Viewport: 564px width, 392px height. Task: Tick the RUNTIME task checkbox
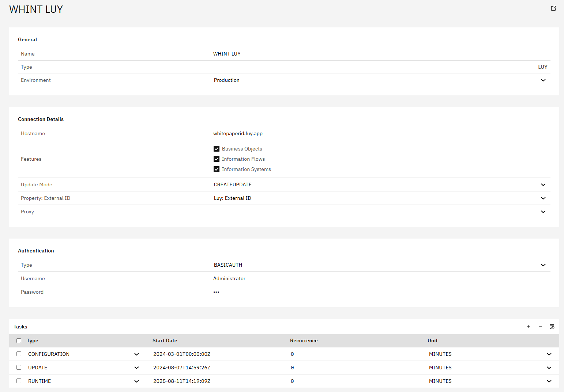(x=19, y=381)
